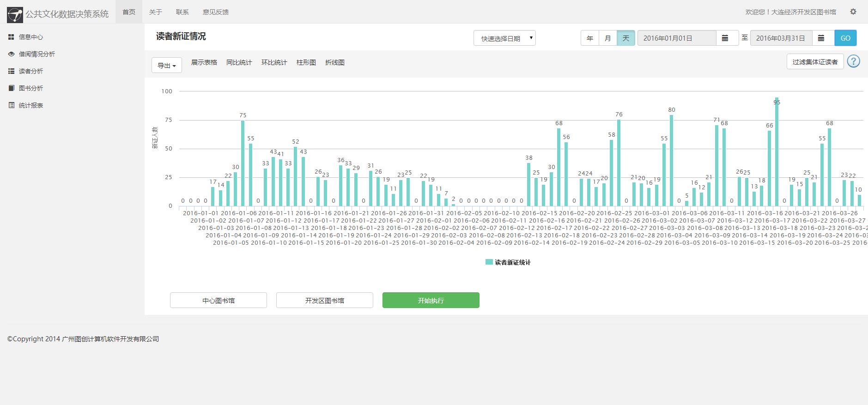Click the 过滤集体证读者 button
Screen dimensions: 868x405
815,61
